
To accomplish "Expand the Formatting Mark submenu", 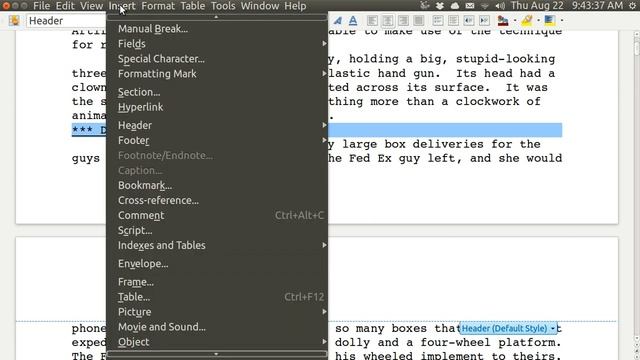I will [x=217, y=74].
